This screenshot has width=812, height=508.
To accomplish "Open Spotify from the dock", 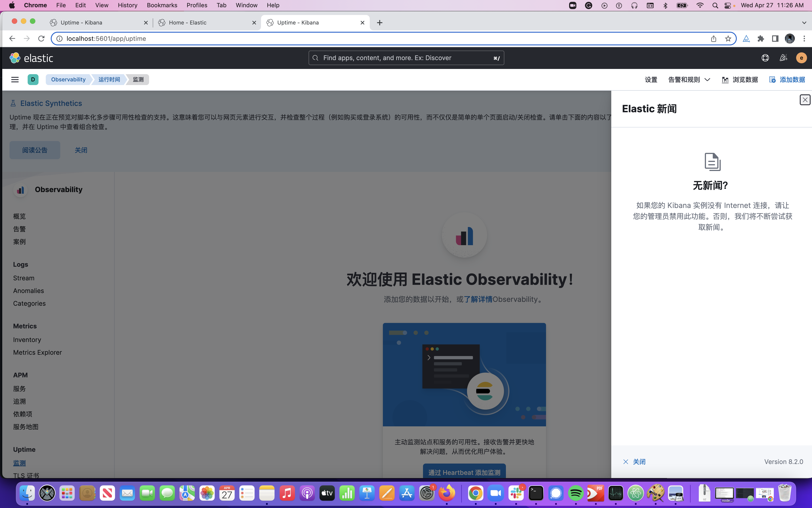I will click(576, 493).
